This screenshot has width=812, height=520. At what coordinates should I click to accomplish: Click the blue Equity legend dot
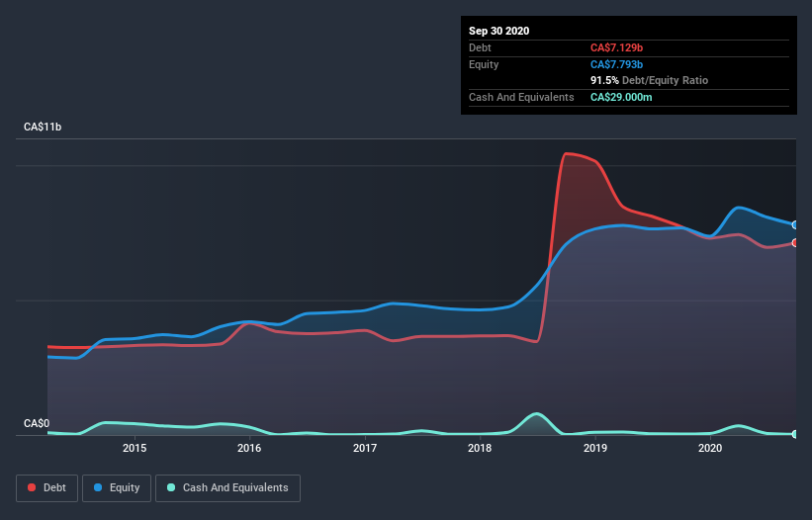coord(98,487)
